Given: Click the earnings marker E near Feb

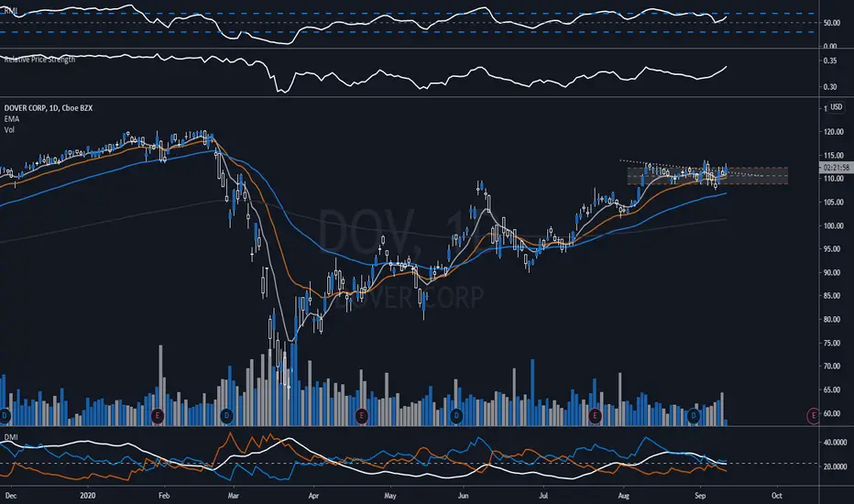Looking at the screenshot, I should [158, 416].
